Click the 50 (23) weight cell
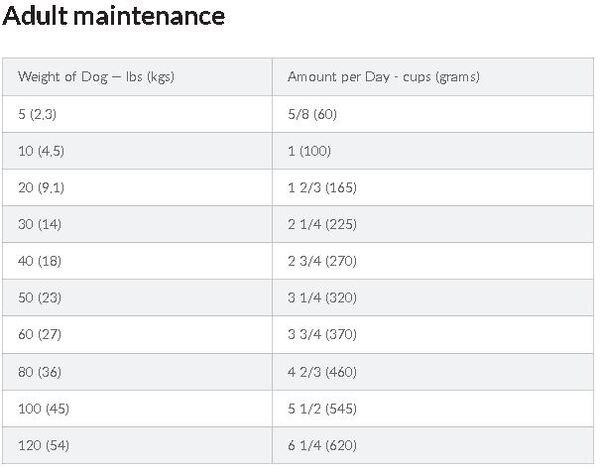 pyautogui.click(x=39, y=298)
